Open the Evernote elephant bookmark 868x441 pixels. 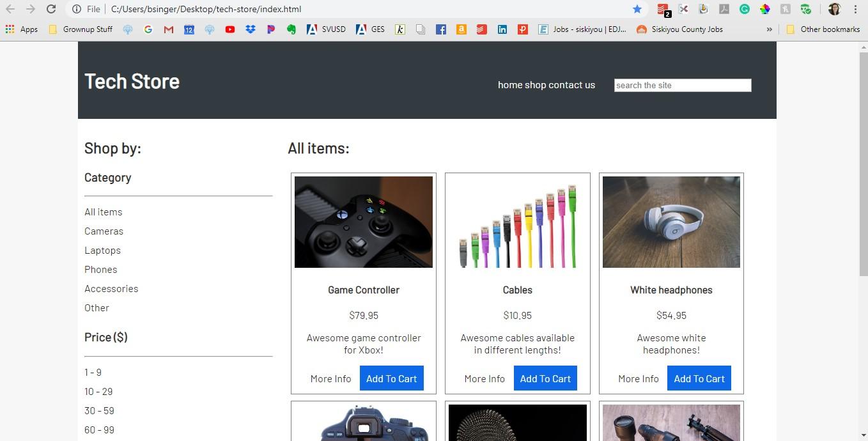pyautogui.click(x=291, y=29)
